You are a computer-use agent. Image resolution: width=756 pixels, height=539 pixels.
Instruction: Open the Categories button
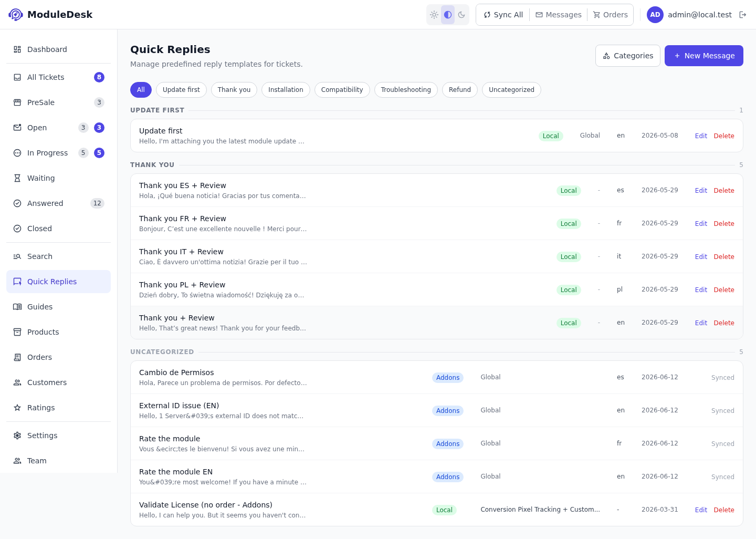(x=628, y=56)
